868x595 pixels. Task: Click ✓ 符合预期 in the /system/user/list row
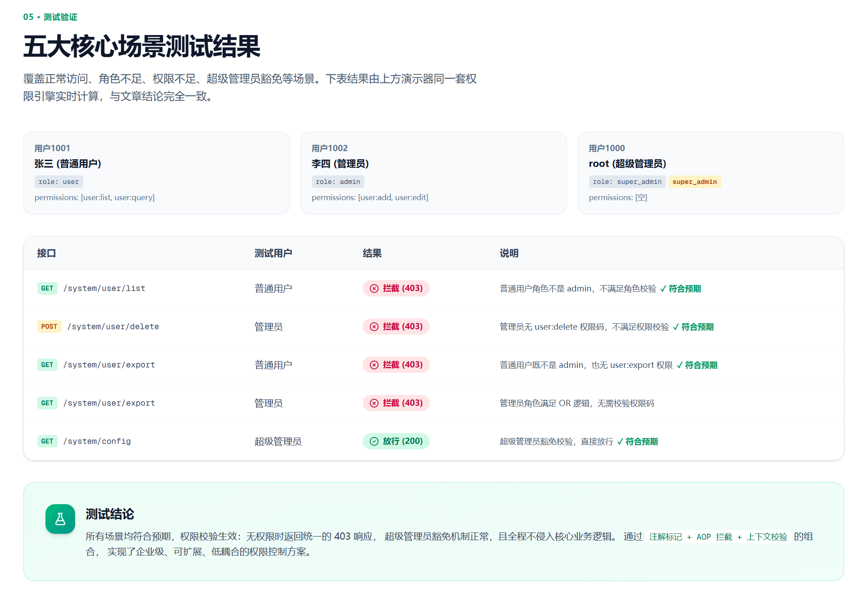(x=680, y=289)
